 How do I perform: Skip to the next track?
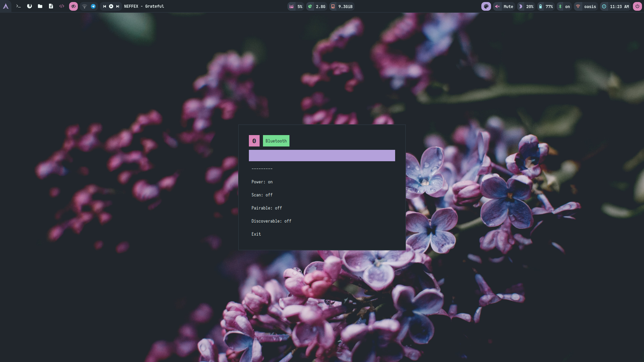(118, 6)
